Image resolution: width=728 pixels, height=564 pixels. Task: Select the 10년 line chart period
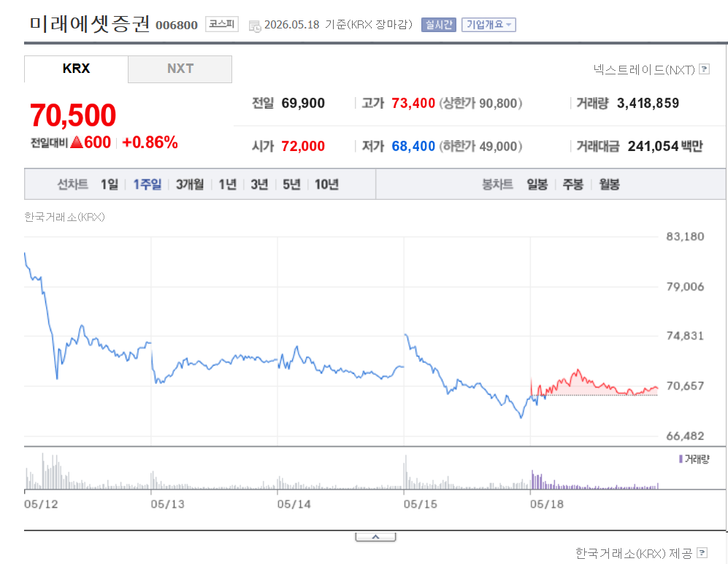(x=326, y=185)
